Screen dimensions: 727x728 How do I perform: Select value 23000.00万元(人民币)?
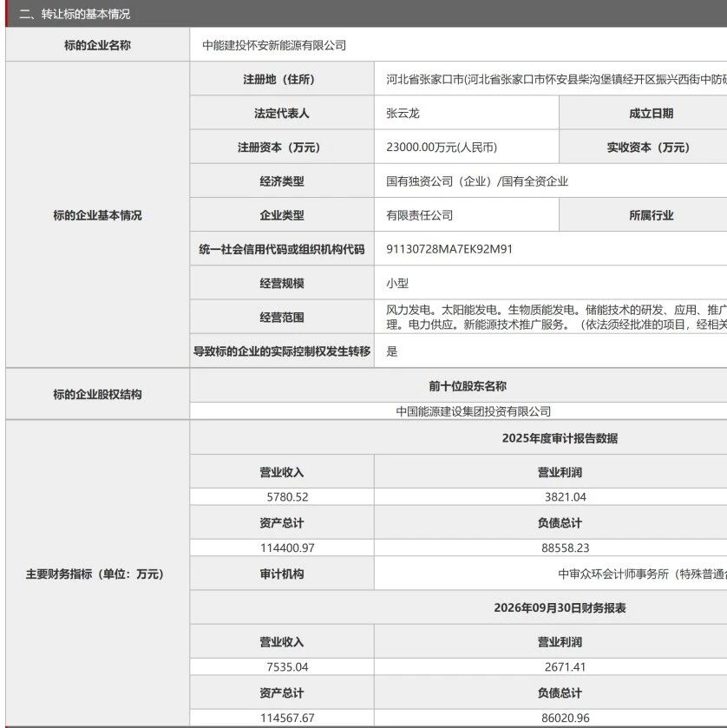pyautogui.click(x=442, y=148)
